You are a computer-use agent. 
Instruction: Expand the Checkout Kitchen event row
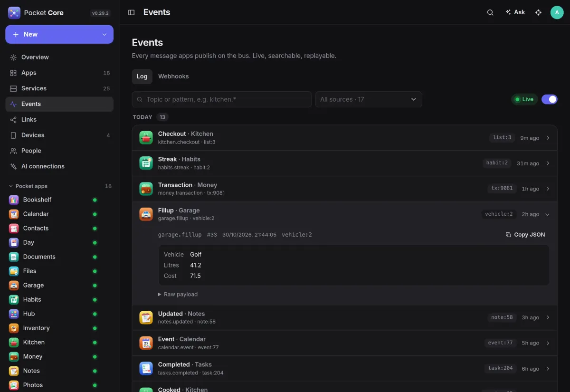344,138
